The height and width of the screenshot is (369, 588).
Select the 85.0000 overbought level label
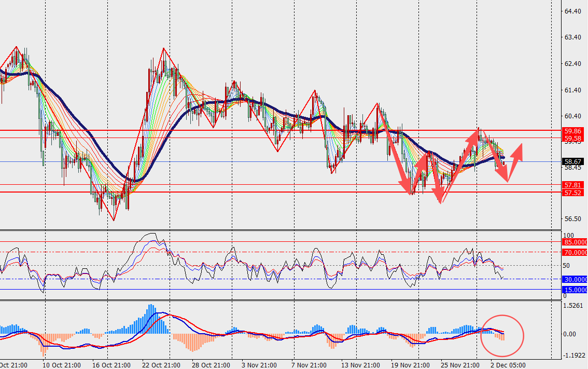pos(575,242)
